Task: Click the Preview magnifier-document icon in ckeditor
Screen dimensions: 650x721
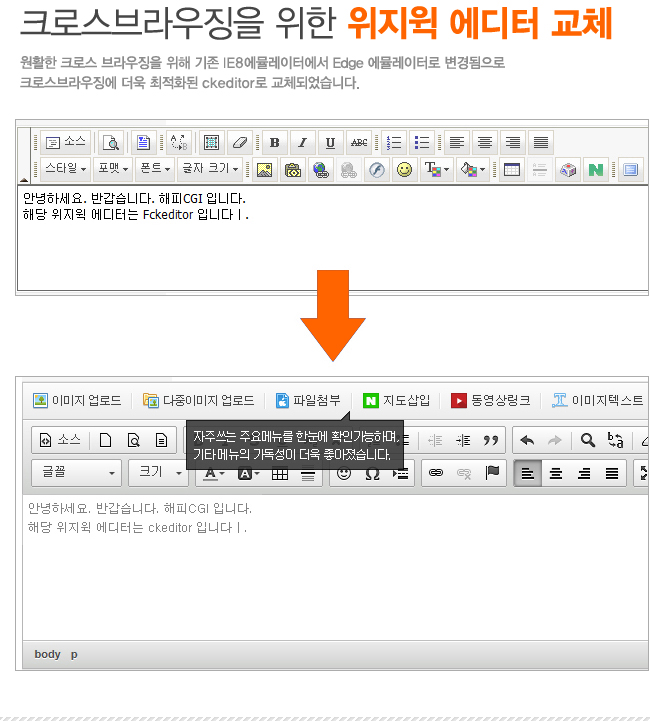Action: point(133,440)
